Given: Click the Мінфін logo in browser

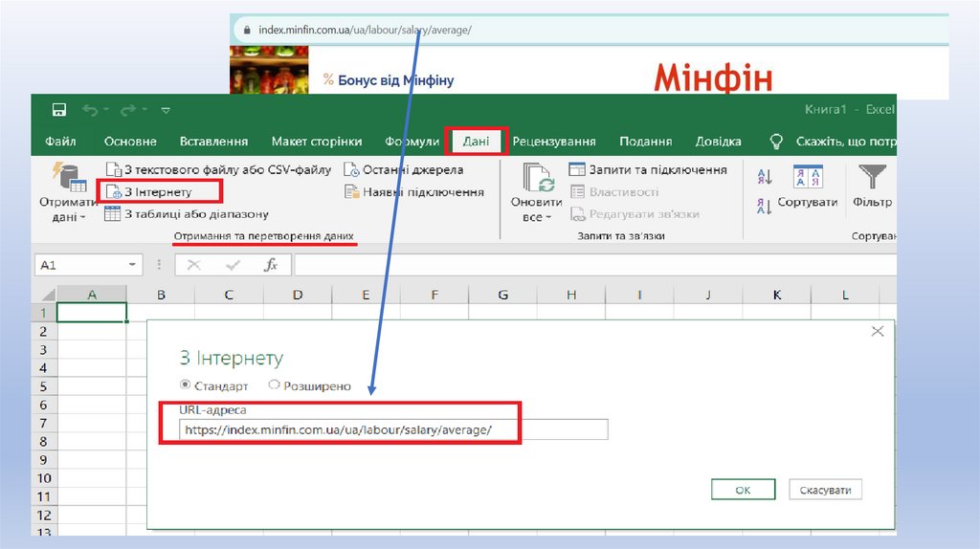Looking at the screenshot, I should click(x=713, y=78).
